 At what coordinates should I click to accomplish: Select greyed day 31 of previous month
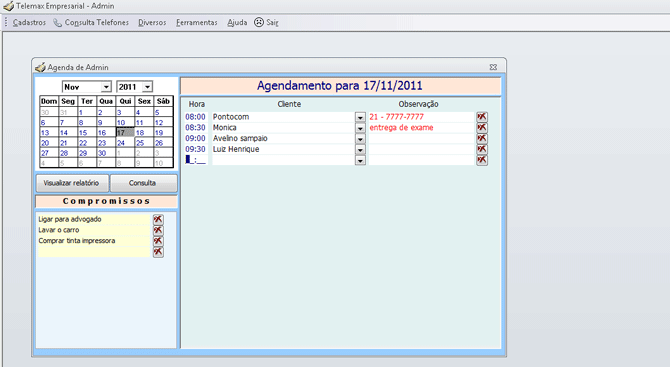click(x=68, y=112)
